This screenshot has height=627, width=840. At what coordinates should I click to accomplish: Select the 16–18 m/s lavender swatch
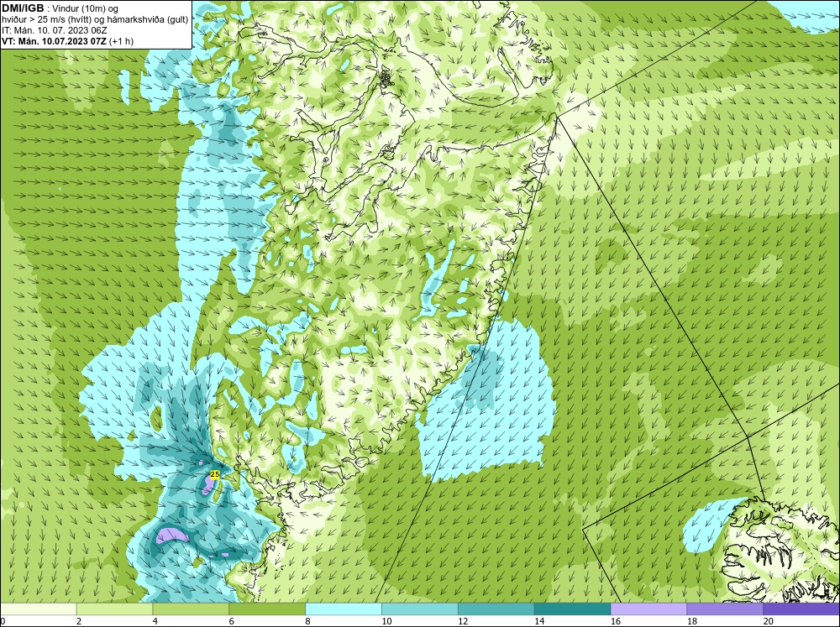648,609
